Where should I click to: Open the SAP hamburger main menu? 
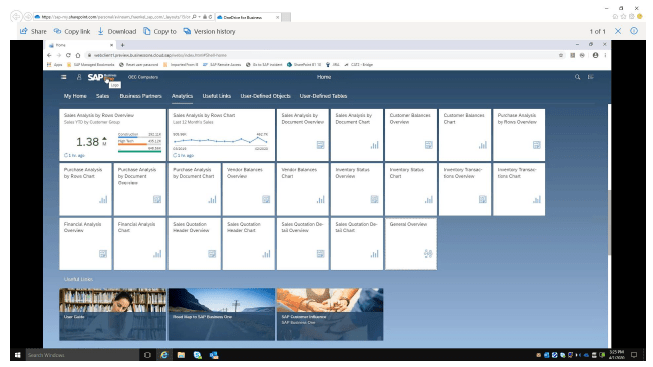[x=64, y=77]
